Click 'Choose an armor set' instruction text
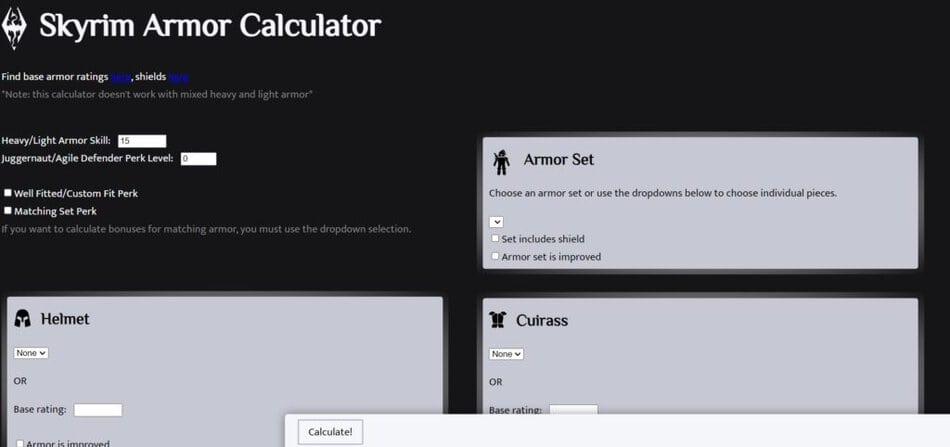 pos(663,194)
